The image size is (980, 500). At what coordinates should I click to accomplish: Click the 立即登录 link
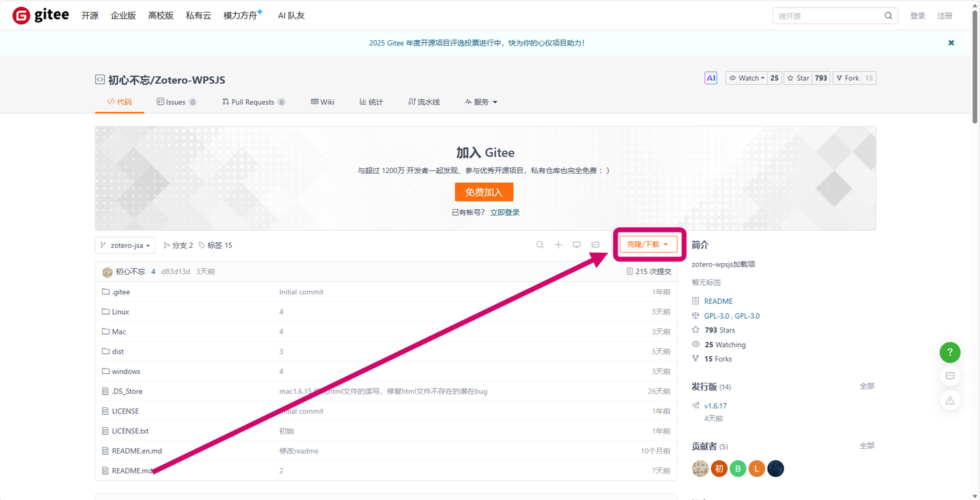click(505, 213)
